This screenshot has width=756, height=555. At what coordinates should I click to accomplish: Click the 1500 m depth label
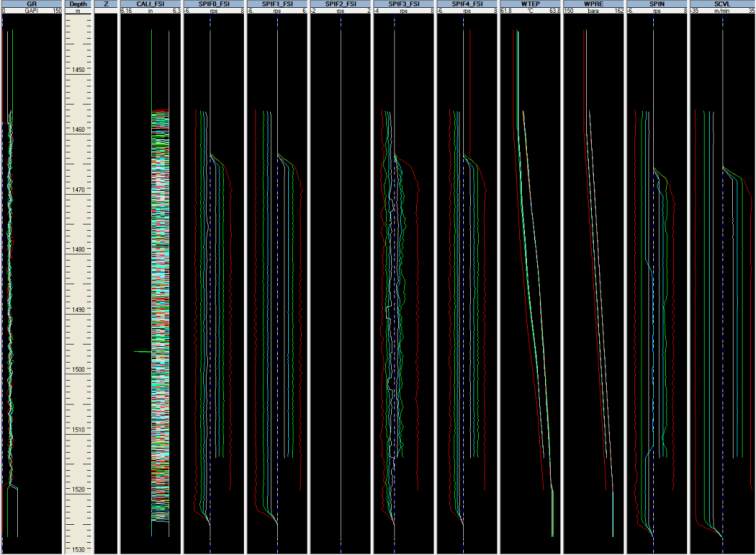pos(78,370)
